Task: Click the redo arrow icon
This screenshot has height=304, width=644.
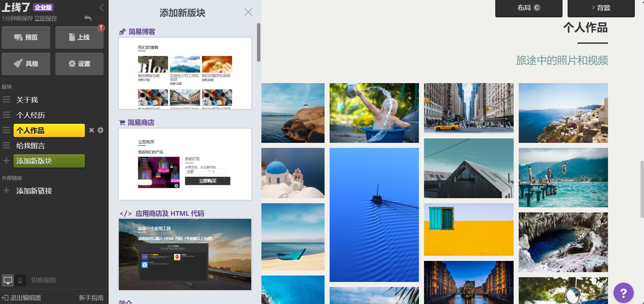Action: pyautogui.click(x=100, y=18)
